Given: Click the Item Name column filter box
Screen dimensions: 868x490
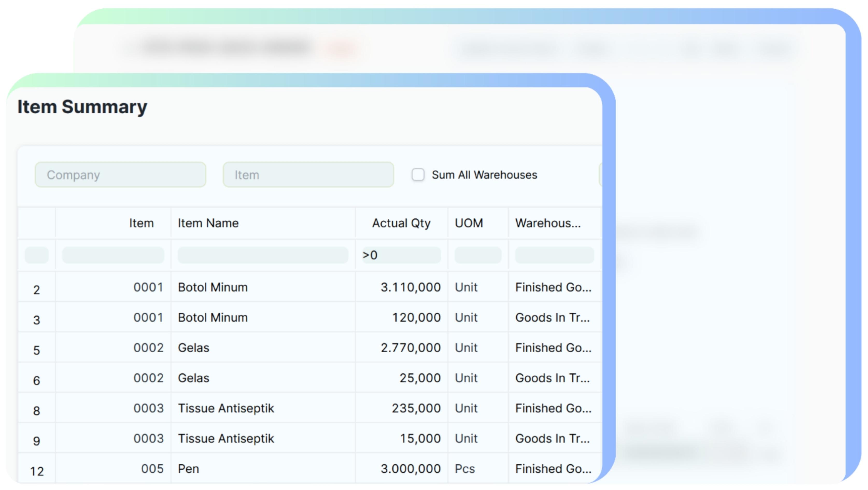Looking at the screenshot, I should coord(263,255).
